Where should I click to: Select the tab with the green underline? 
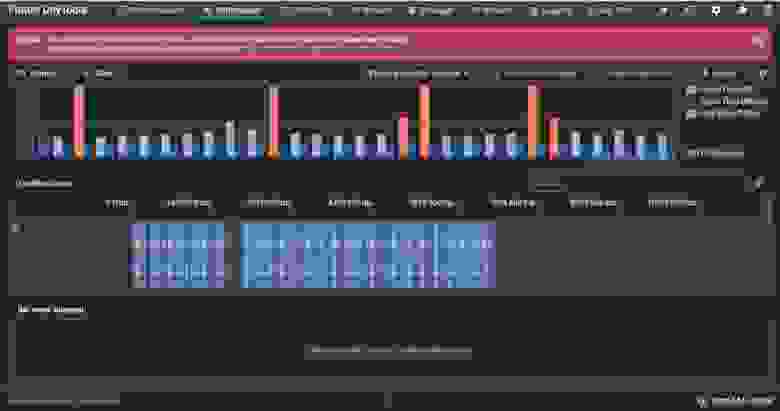(x=232, y=11)
